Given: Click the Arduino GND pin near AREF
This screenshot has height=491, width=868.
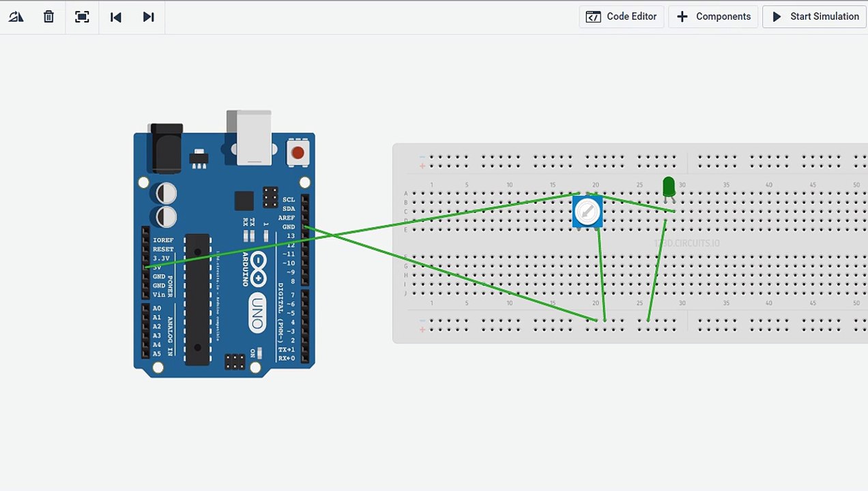Looking at the screenshot, I should pyautogui.click(x=304, y=226).
